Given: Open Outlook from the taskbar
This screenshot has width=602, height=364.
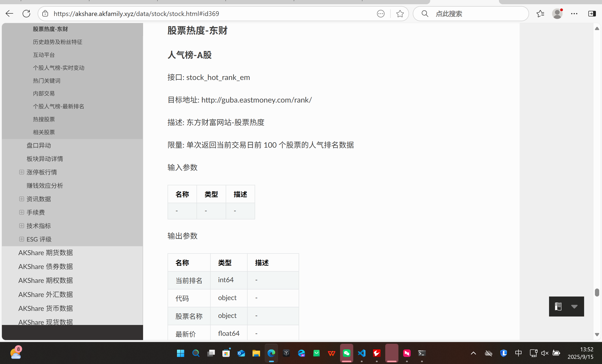Looking at the screenshot, I should click(x=241, y=353).
